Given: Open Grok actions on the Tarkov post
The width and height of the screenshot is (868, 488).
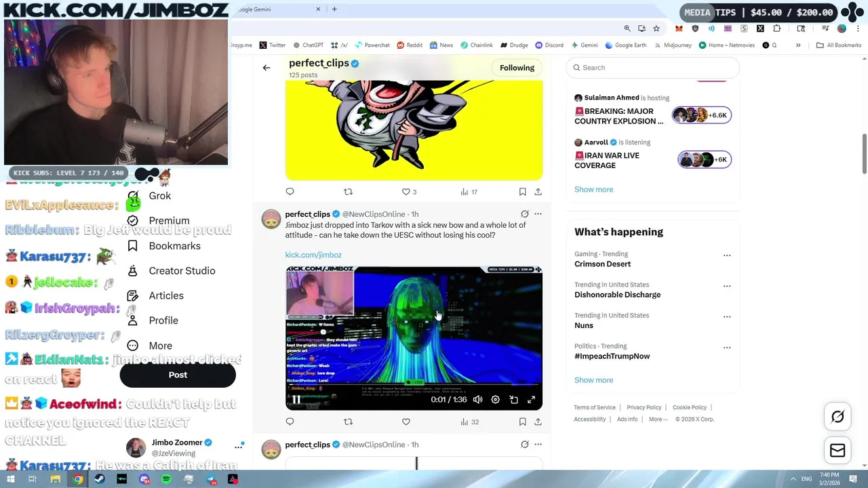Looking at the screenshot, I should [x=524, y=214].
